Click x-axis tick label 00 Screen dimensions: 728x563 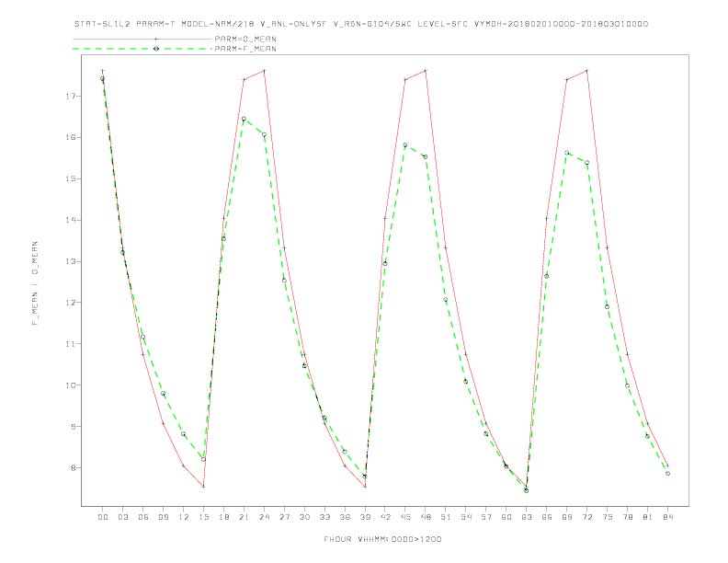(x=103, y=517)
